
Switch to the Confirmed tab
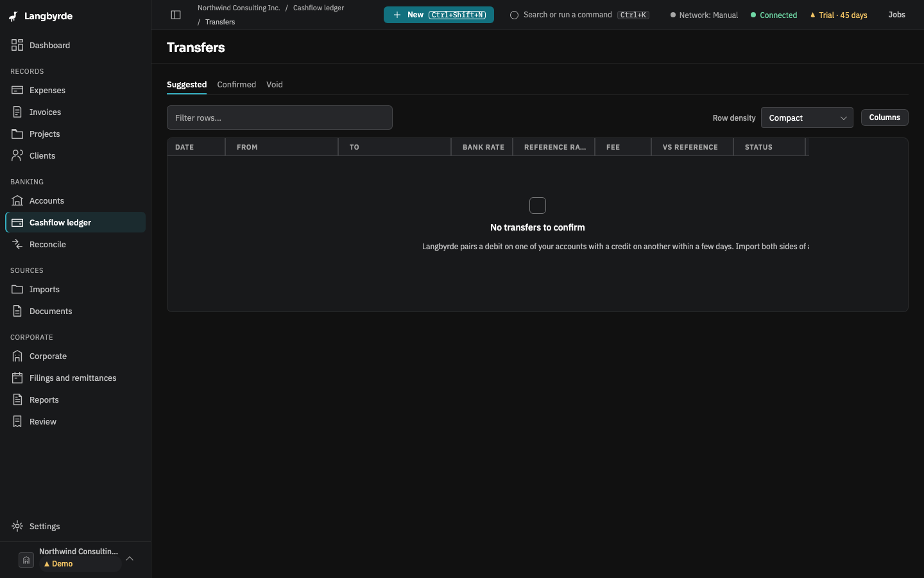click(x=236, y=85)
